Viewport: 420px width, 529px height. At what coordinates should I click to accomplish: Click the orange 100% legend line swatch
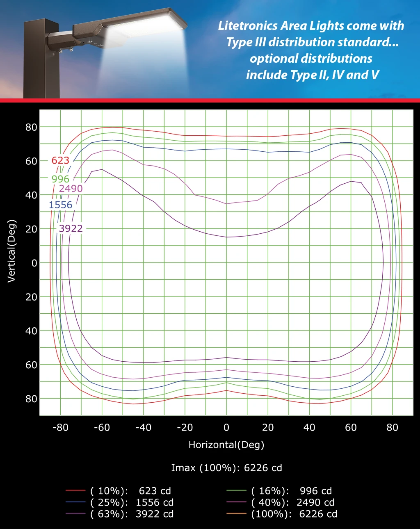coord(236,513)
